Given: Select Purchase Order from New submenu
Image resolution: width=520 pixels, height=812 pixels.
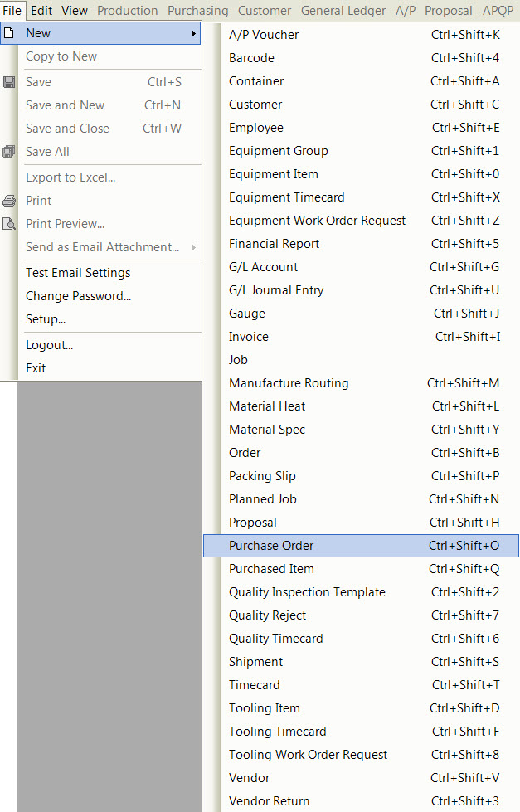Looking at the screenshot, I should [x=271, y=546].
